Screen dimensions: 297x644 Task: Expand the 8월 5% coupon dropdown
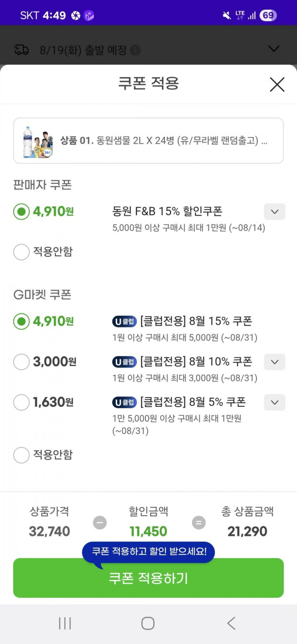click(x=274, y=402)
